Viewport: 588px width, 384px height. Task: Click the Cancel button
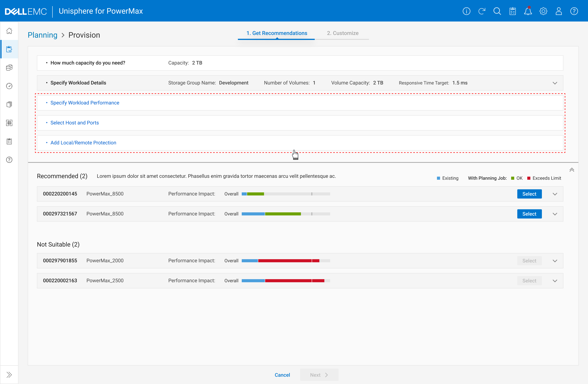(x=282, y=375)
